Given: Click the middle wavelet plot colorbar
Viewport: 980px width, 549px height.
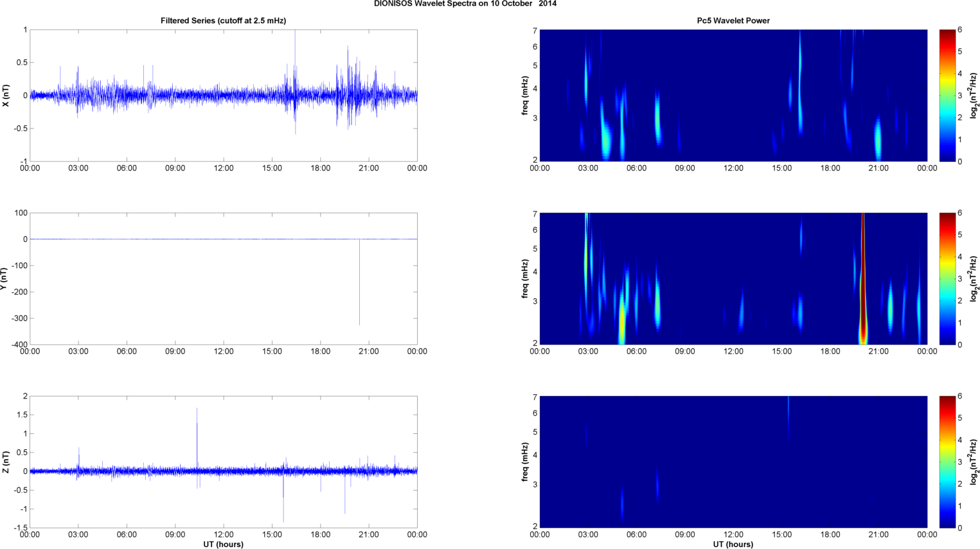Looking at the screenshot, I should pos(946,278).
